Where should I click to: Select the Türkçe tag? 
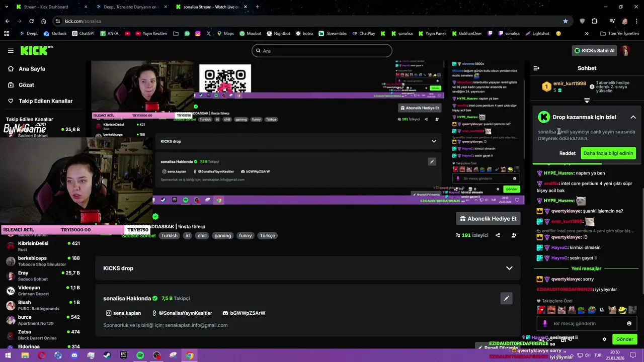[x=267, y=235]
